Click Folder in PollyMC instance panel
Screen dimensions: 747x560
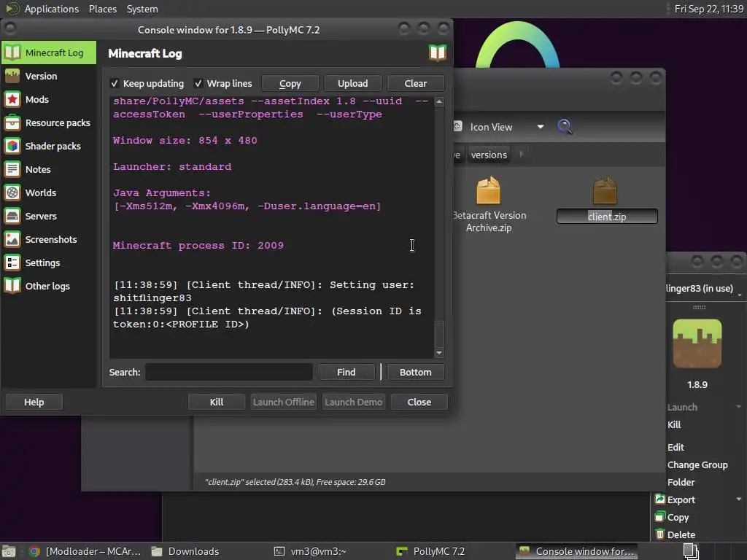[x=681, y=483]
